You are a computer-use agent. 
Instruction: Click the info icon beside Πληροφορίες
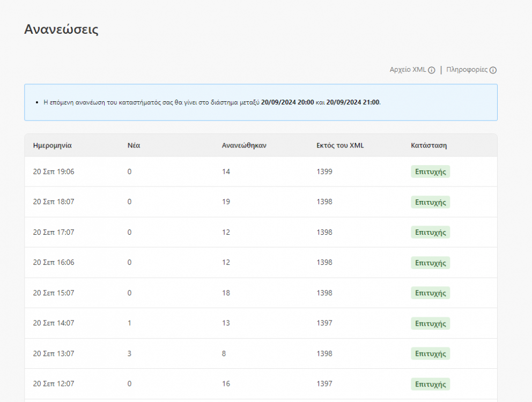click(493, 70)
